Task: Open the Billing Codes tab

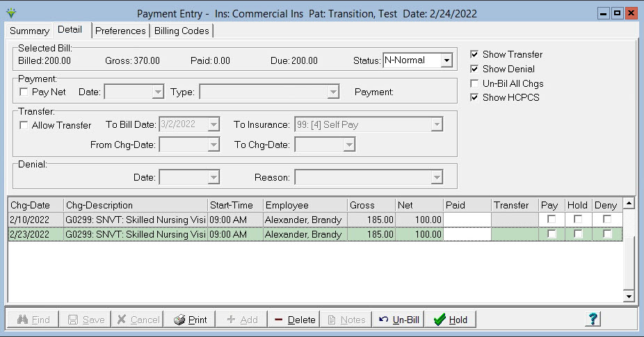Action: (182, 31)
